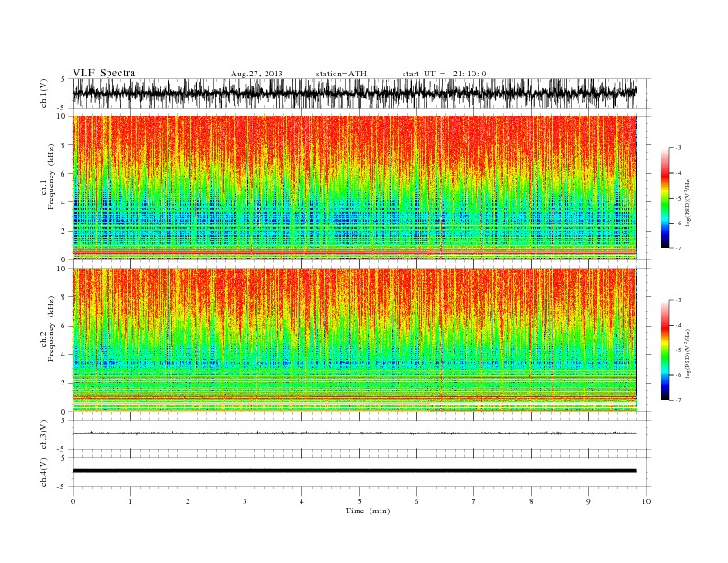Click the 'ch.3(V)' axis label
The width and height of the screenshot is (728, 563).
[43, 435]
